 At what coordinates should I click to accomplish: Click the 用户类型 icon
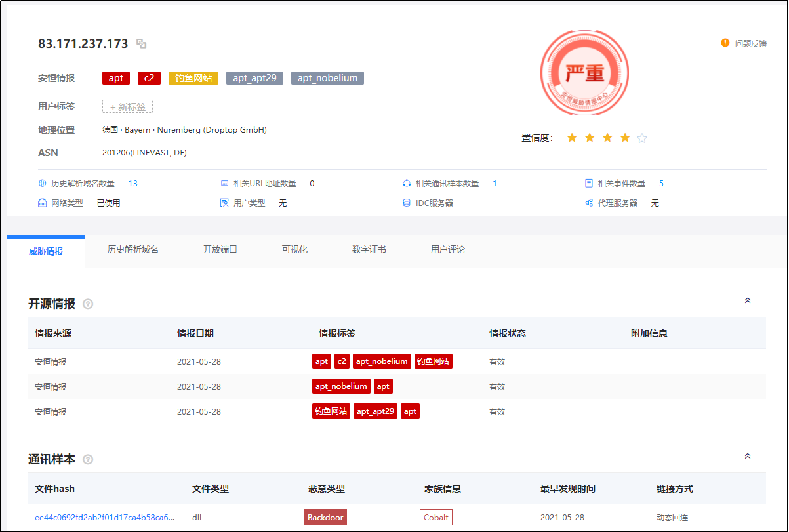224,203
